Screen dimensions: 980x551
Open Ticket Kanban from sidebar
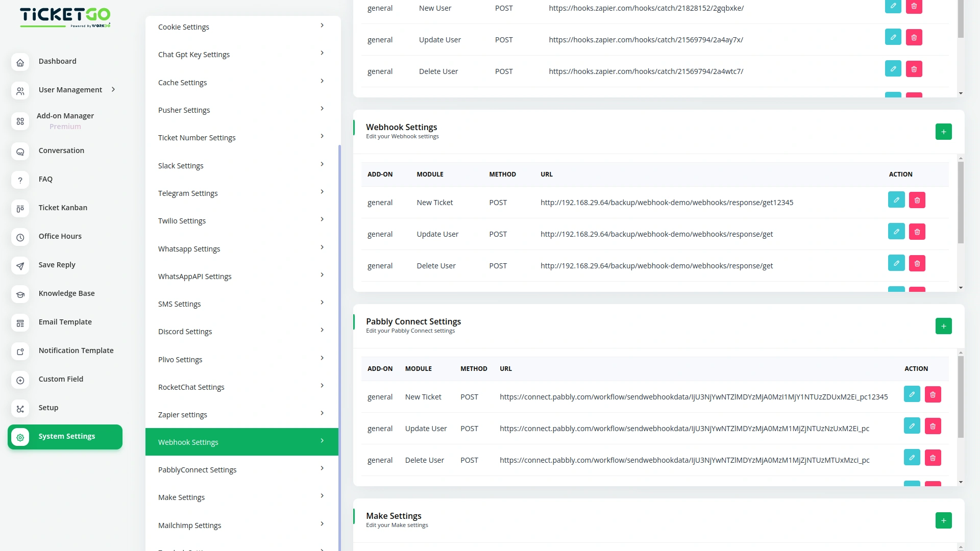[x=63, y=208]
